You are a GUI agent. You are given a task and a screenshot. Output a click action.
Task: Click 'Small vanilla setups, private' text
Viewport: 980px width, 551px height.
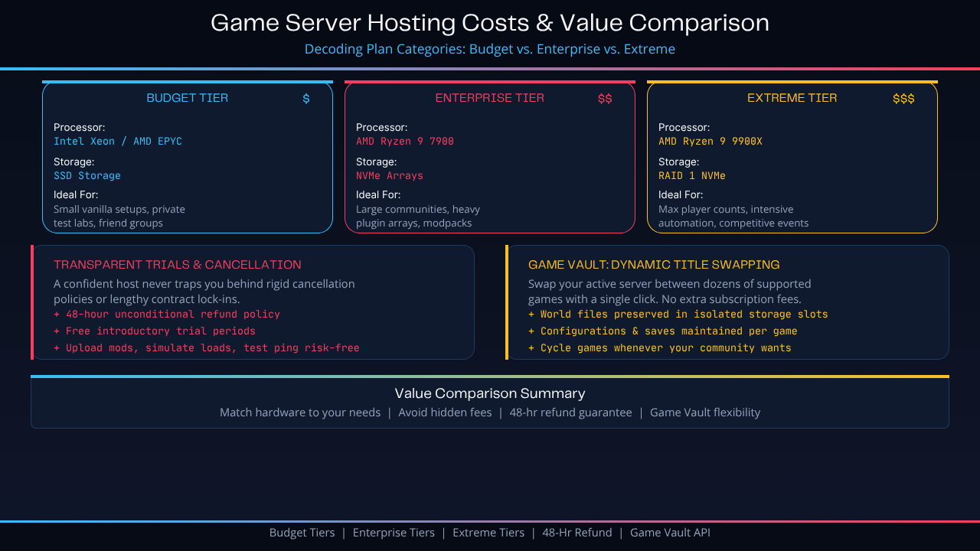coord(119,209)
